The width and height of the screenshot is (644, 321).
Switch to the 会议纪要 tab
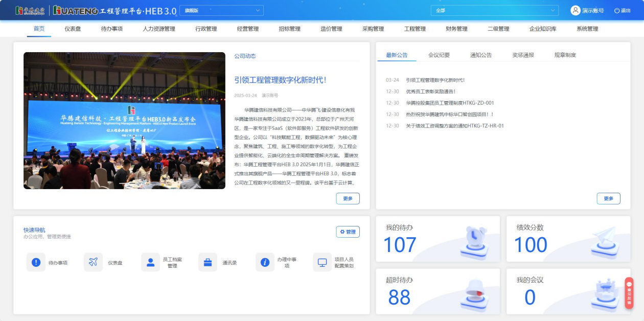(x=439, y=55)
